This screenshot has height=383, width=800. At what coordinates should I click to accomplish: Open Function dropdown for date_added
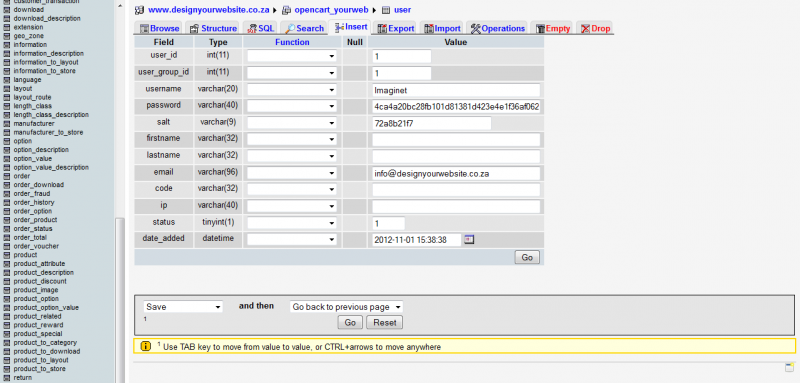[292, 239]
